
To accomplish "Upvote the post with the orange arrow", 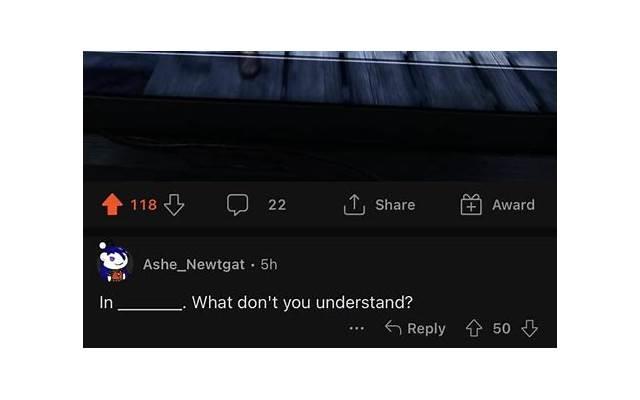I will click(112, 204).
